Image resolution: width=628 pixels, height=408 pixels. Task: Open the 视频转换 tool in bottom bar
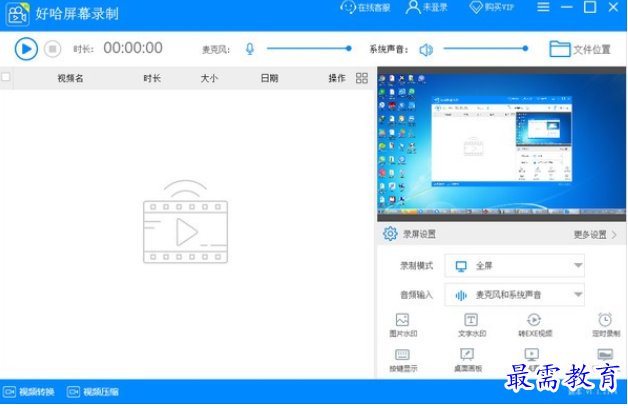28,392
